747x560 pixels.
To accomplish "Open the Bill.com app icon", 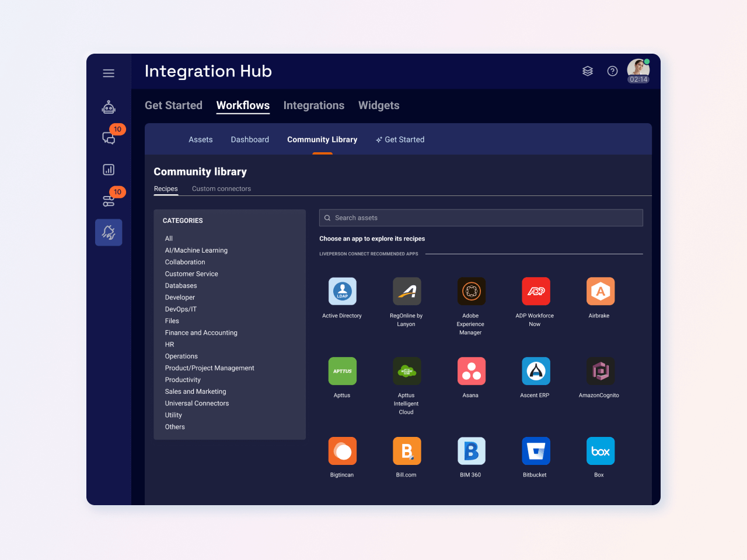I will coord(407,451).
